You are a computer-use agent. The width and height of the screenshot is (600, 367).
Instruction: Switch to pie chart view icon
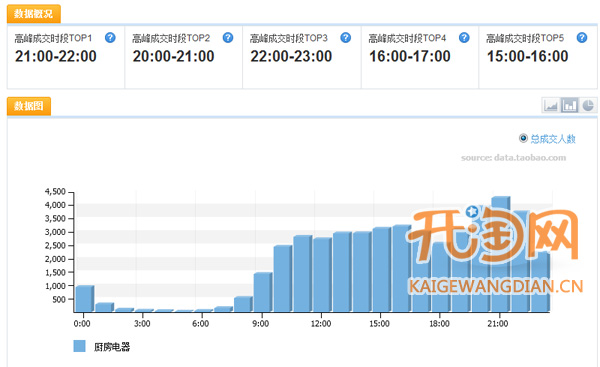(588, 105)
